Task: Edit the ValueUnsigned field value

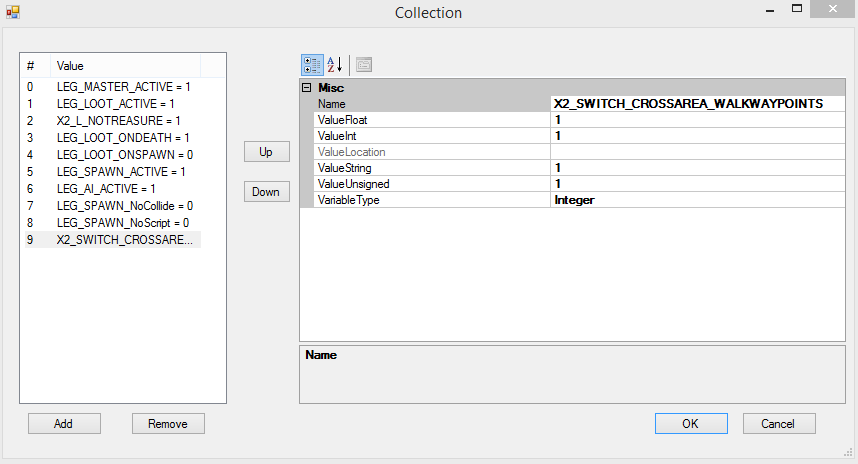Action: point(697,184)
